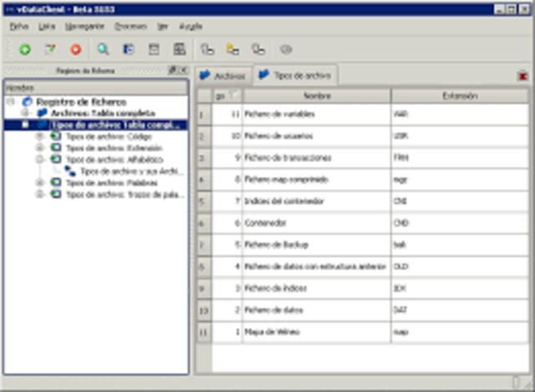Image resolution: width=535 pixels, height=392 pixels.
Task: Select the Índices del contenedor cell
Action: click(x=317, y=201)
